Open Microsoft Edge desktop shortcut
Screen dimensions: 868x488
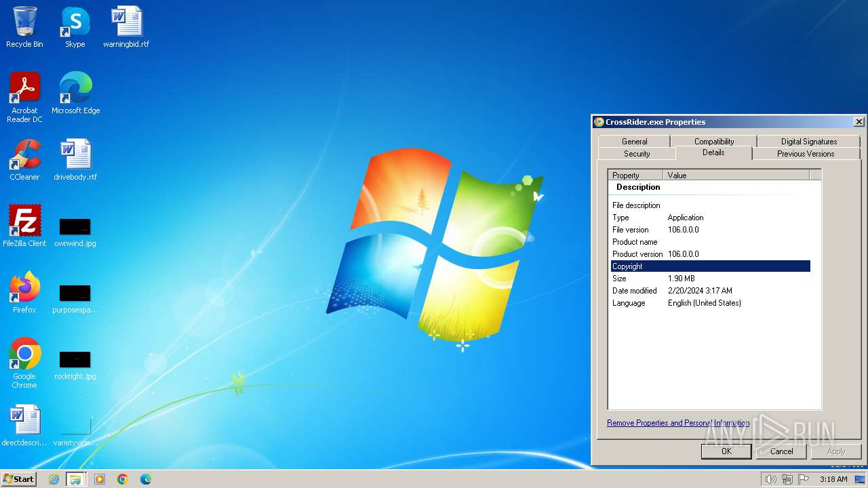[x=75, y=94]
